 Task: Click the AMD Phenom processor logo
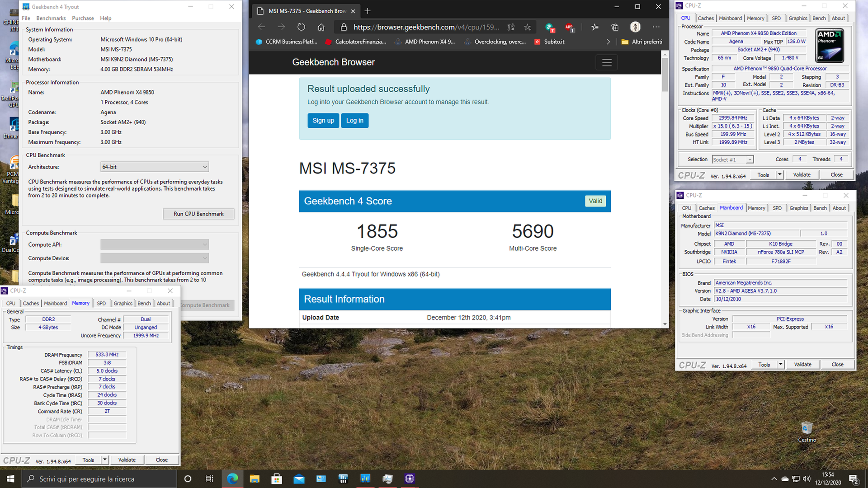click(x=830, y=46)
